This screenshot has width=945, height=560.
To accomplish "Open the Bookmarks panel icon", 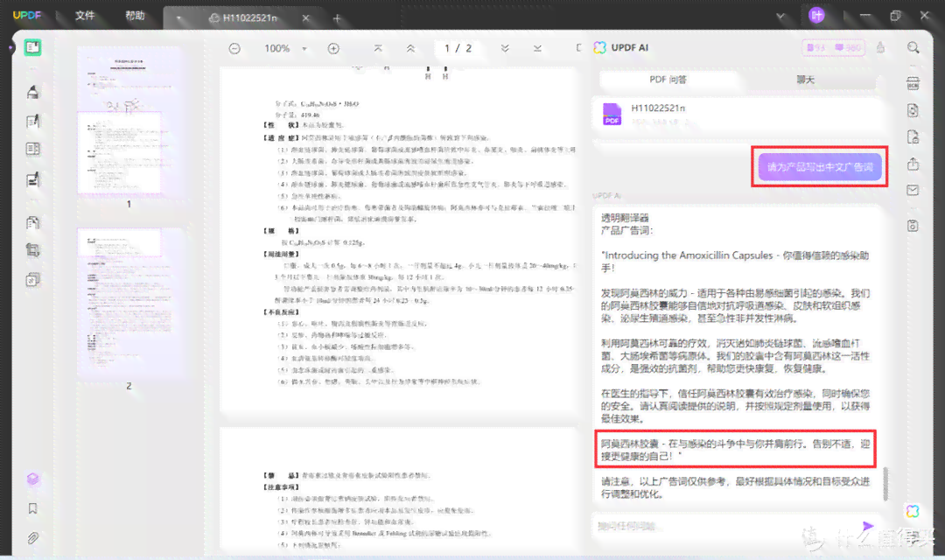I will [32, 508].
